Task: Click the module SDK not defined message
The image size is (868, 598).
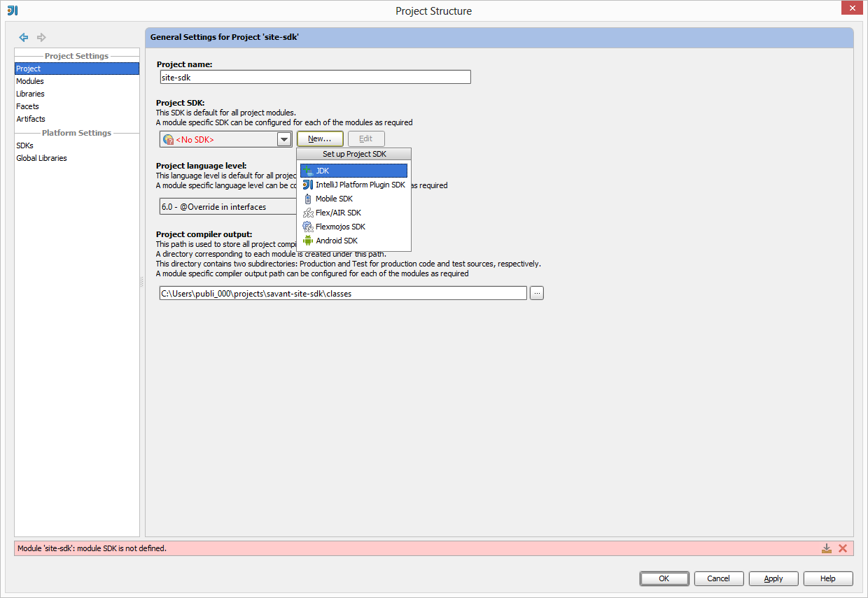Action: [92, 548]
